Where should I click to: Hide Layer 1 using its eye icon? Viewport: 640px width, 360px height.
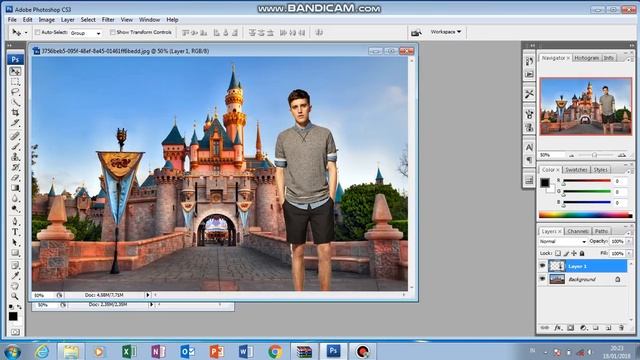542,266
